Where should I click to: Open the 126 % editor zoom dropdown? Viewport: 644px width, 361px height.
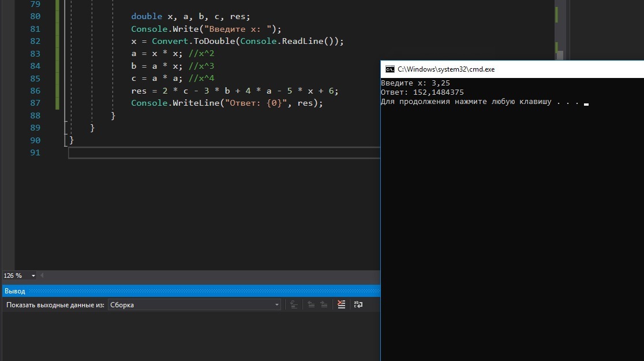[19, 276]
